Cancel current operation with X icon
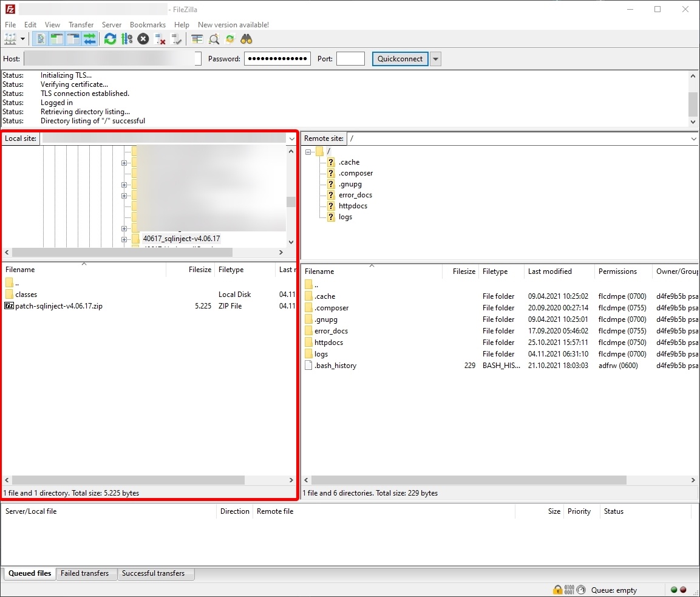 [143, 39]
